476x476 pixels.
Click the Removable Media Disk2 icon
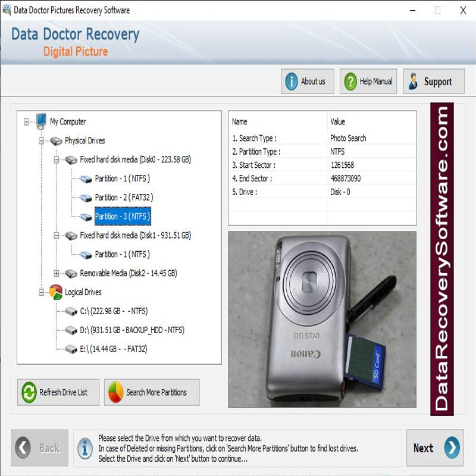point(71,274)
